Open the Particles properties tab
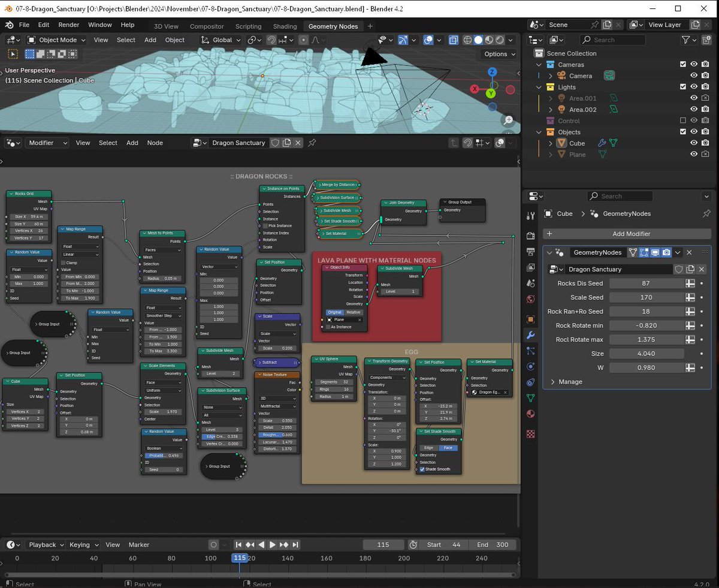The width and height of the screenshot is (719, 588). tap(530, 351)
